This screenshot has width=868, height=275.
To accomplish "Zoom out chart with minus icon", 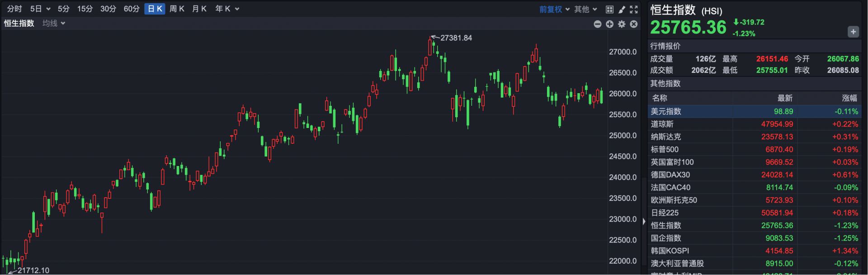I will point(598,24).
